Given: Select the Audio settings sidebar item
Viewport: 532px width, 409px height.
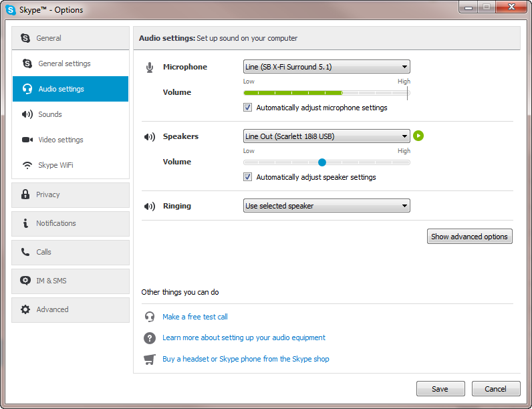Looking at the screenshot, I should pos(71,89).
